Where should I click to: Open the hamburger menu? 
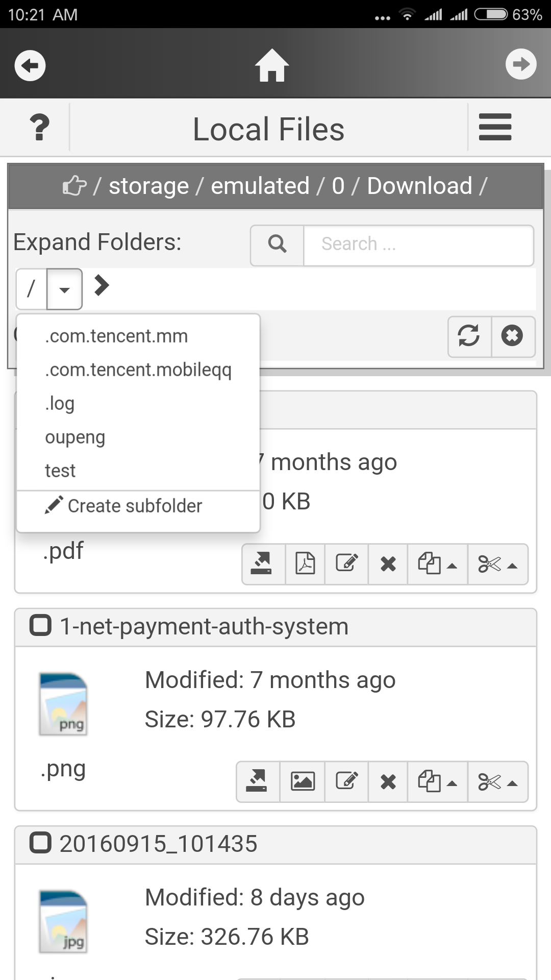point(495,128)
